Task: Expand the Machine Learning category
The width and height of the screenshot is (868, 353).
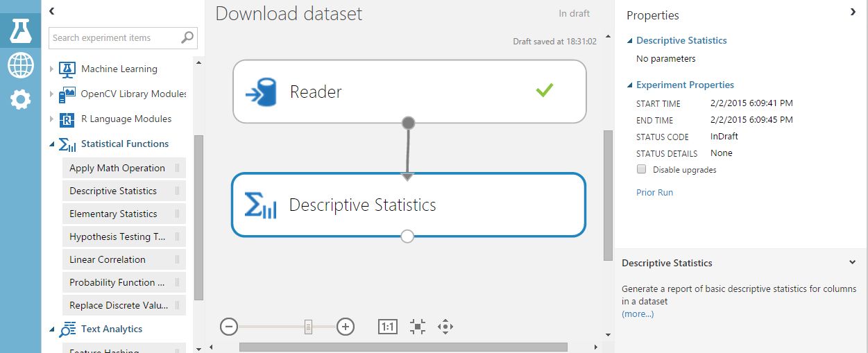Action: (x=52, y=69)
